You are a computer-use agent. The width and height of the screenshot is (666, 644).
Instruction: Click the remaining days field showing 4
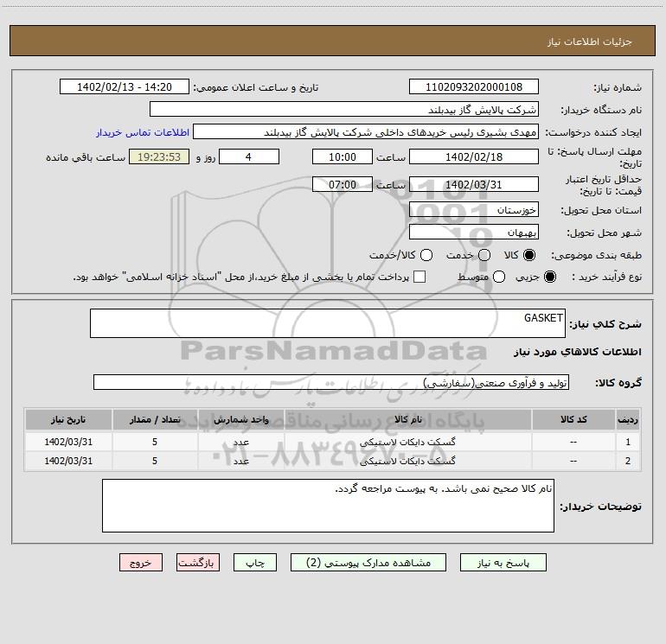249,156
